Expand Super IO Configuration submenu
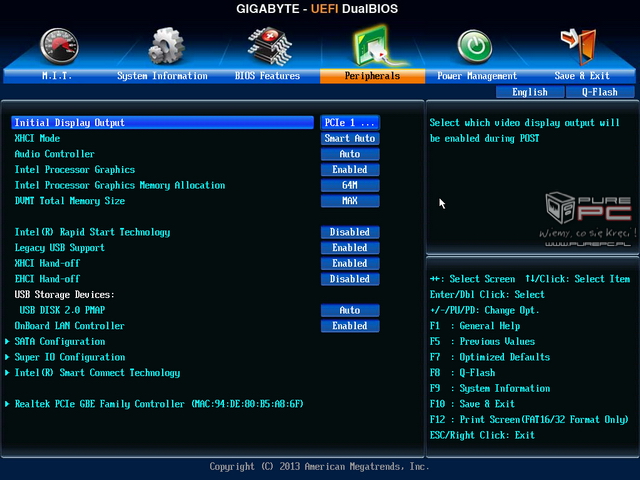Viewport: 640px width, 480px height. pos(70,357)
